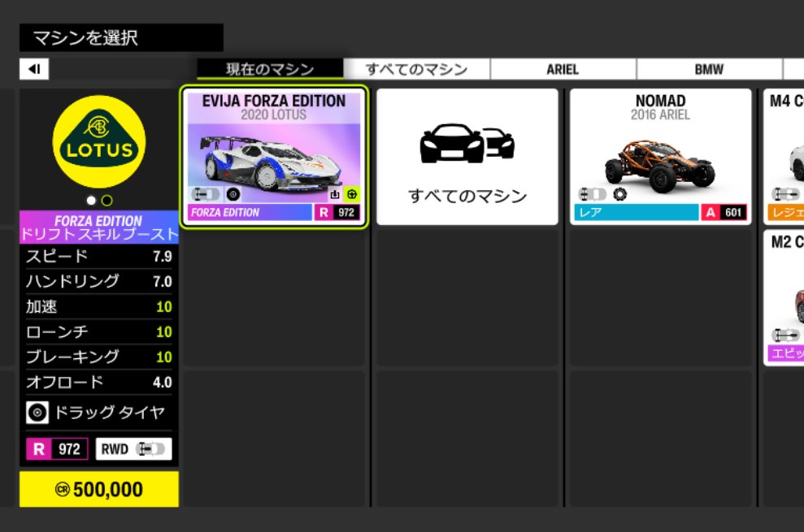The image size is (804, 532).
Task: Click the ドラッグ タイヤ label
Action: coord(110,413)
